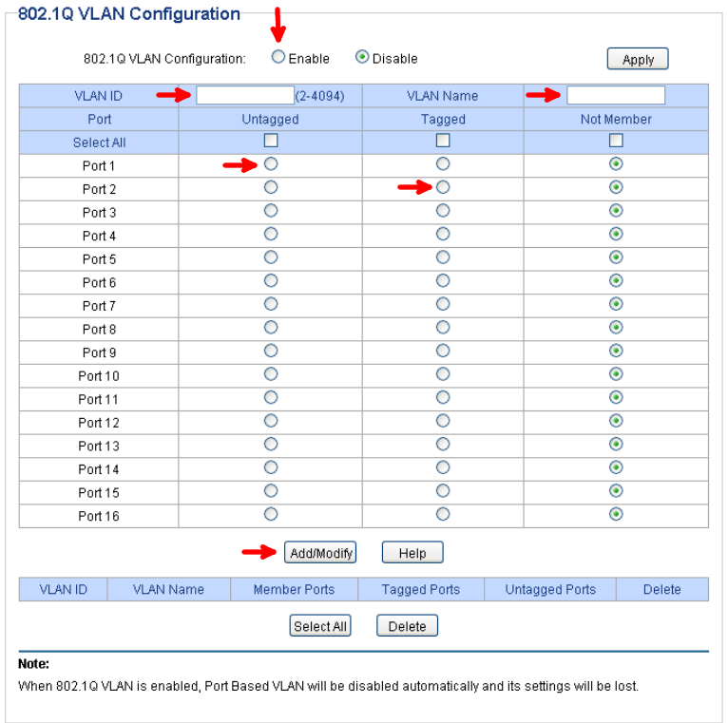Set Port 15 to Untagged
This screenshot has height=723, width=728.
pyautogui.click(x=271, y=491)
